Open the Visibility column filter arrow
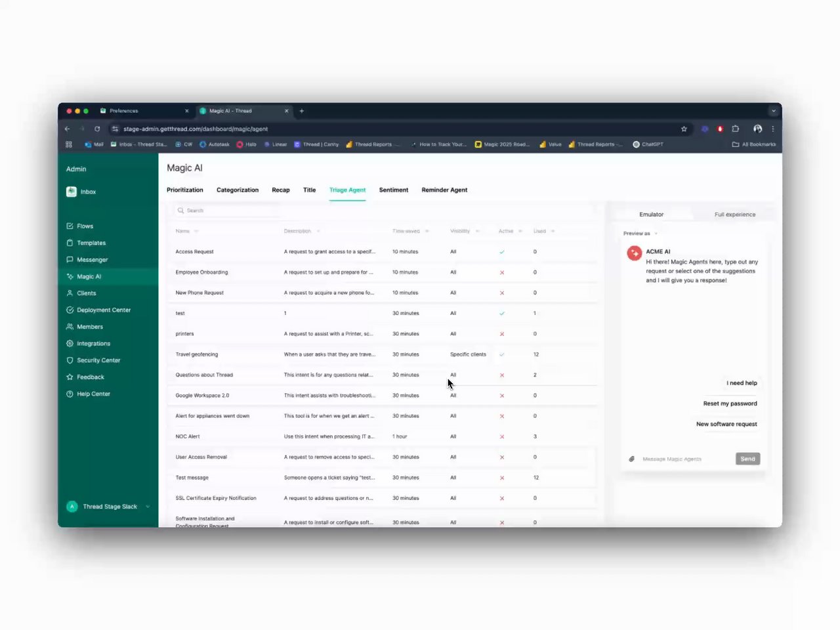Viewport: 840px width, 630px height. pos(477,231)
